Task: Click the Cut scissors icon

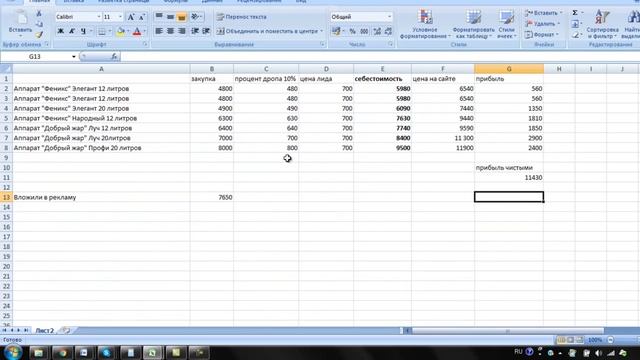Action: (x=39, y=14)
